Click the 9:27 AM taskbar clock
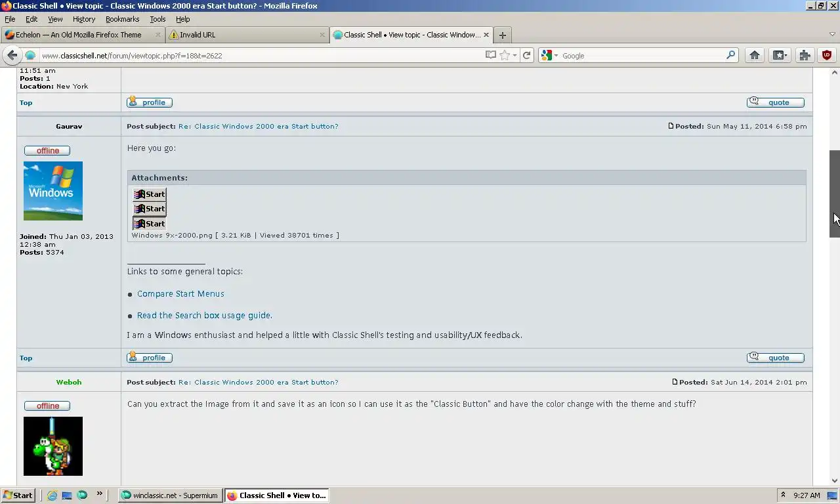840x504 pixels. tap(807, 495)
